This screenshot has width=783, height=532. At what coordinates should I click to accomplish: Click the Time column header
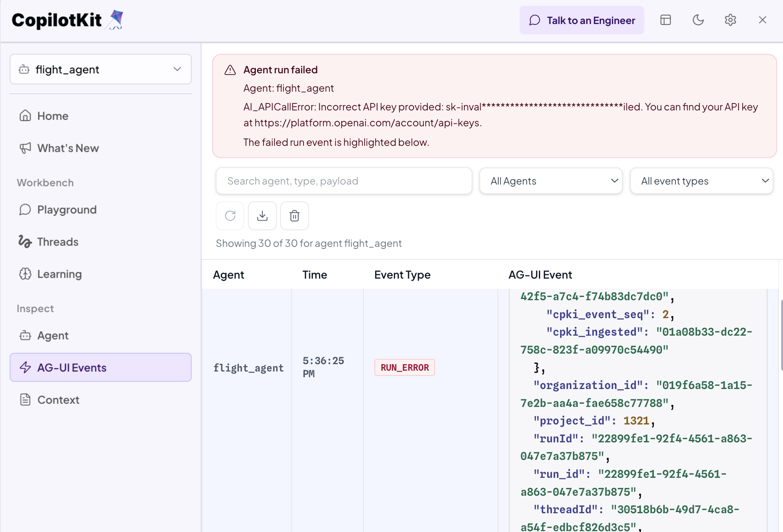pyautogui.click(x=315, y=275)
